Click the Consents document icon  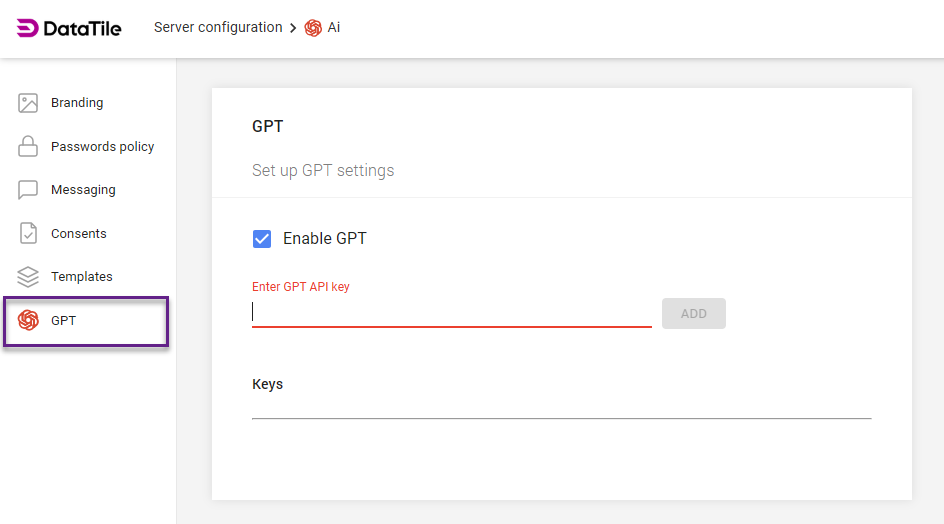click(x=28, y=234)
